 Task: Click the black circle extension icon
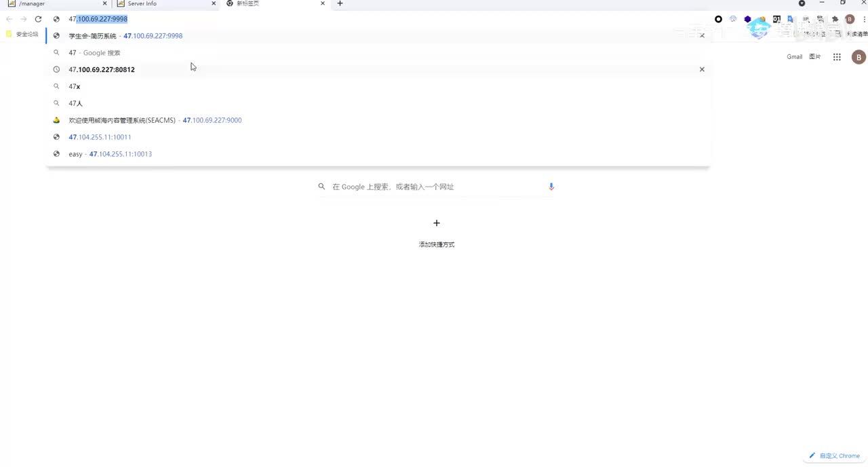[719, 19]
